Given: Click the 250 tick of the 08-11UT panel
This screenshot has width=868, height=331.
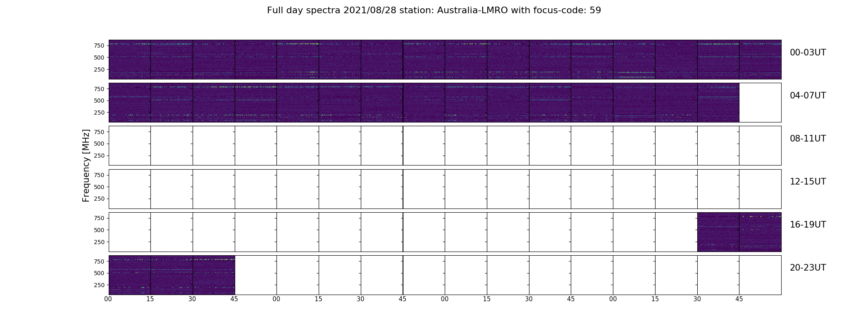Looking at the screenshot, I should (x=99, y=156).
